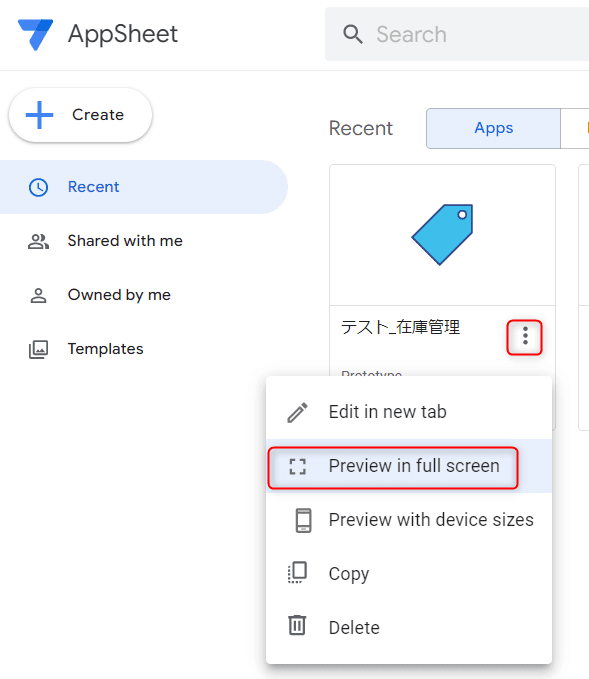Click the AppSheet logo icon

click(x=36, y=35)
